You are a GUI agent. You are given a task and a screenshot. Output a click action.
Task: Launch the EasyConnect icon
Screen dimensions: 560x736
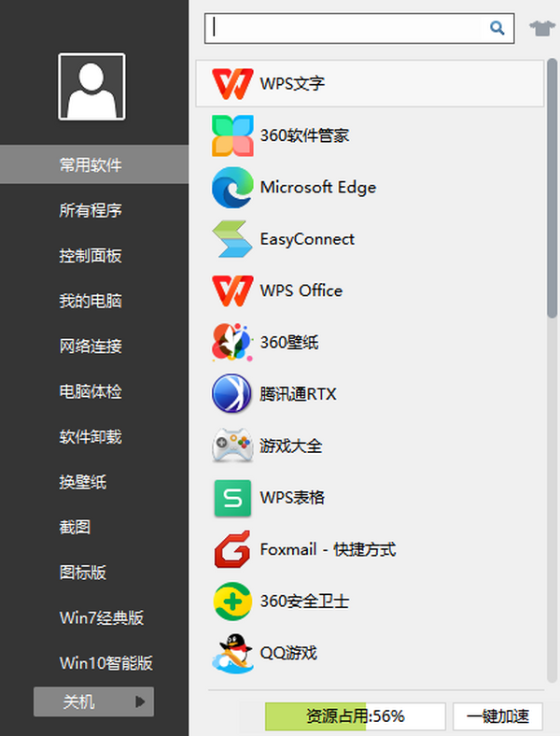(x=232, y=238)
